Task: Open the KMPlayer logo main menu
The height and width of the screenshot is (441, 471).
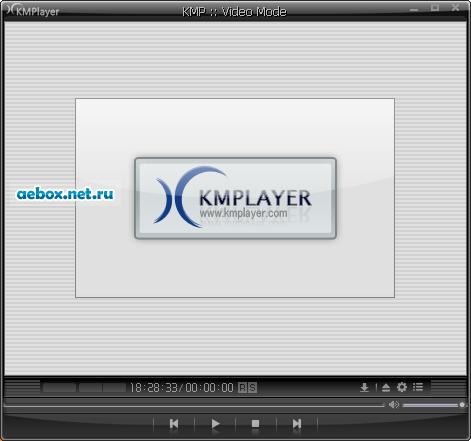Action: [32, 10]
